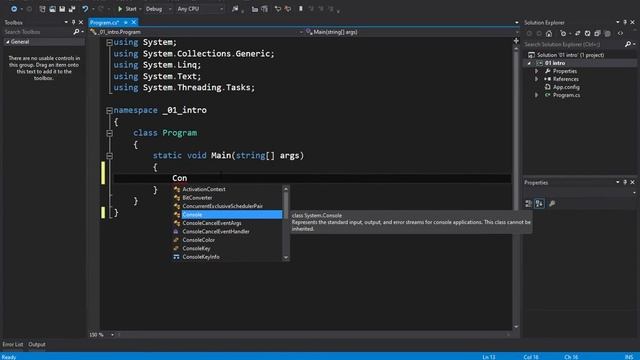Click Alphabetical sort icon in Properties panel
640x360 pixels.
tap(539, 203)
